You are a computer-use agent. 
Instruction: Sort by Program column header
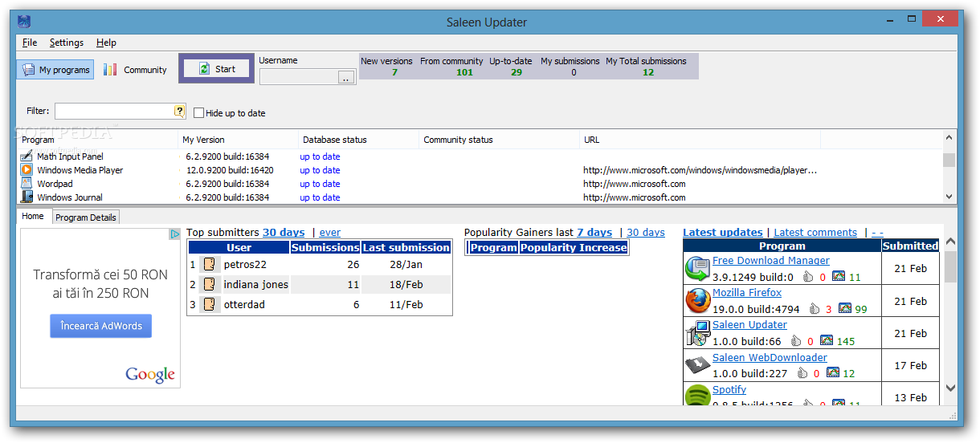[x=98, y=140]
